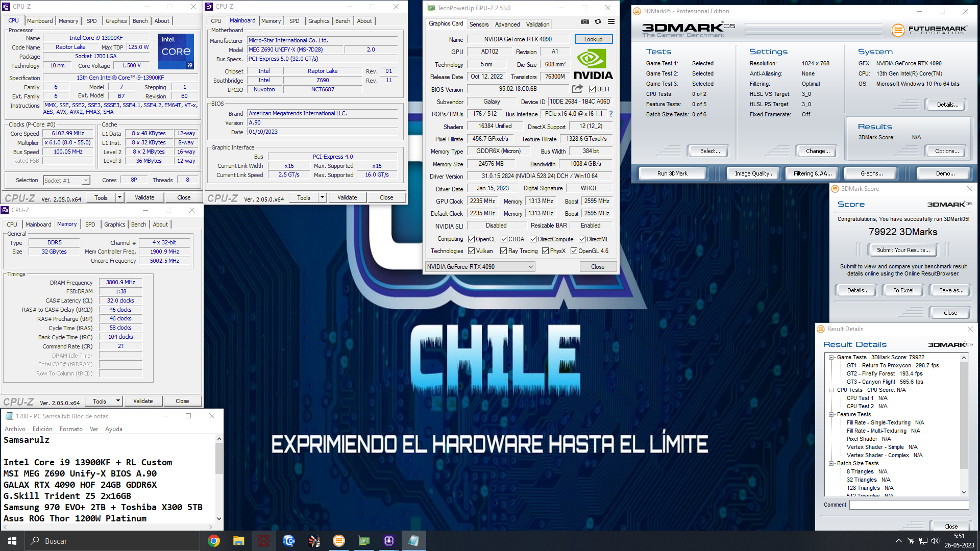Open Tools dropdown arrow in CPU-Z CPU window
Viewport: 980px width, 551px height.
click(x=119, y=197)
